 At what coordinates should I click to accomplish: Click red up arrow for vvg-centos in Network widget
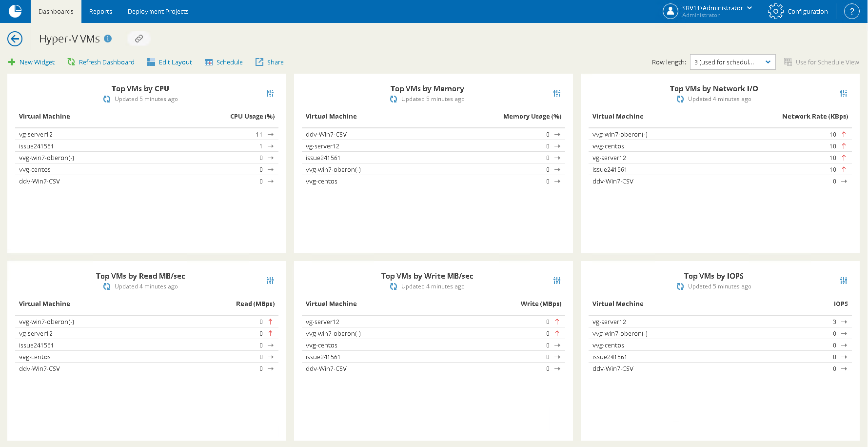click(x=844, y=146)
